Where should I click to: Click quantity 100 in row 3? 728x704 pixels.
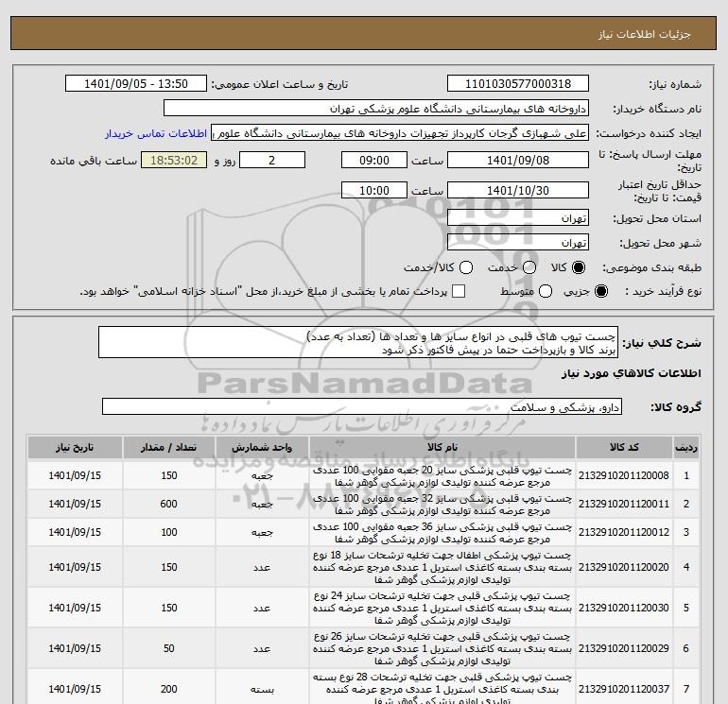click(x=169, y=532)
